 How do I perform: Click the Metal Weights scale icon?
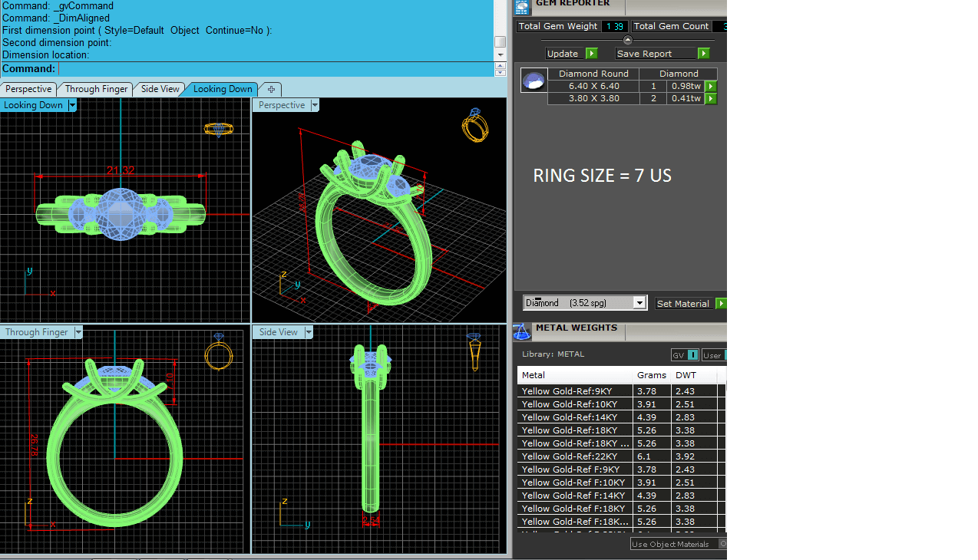coord(522,331)
